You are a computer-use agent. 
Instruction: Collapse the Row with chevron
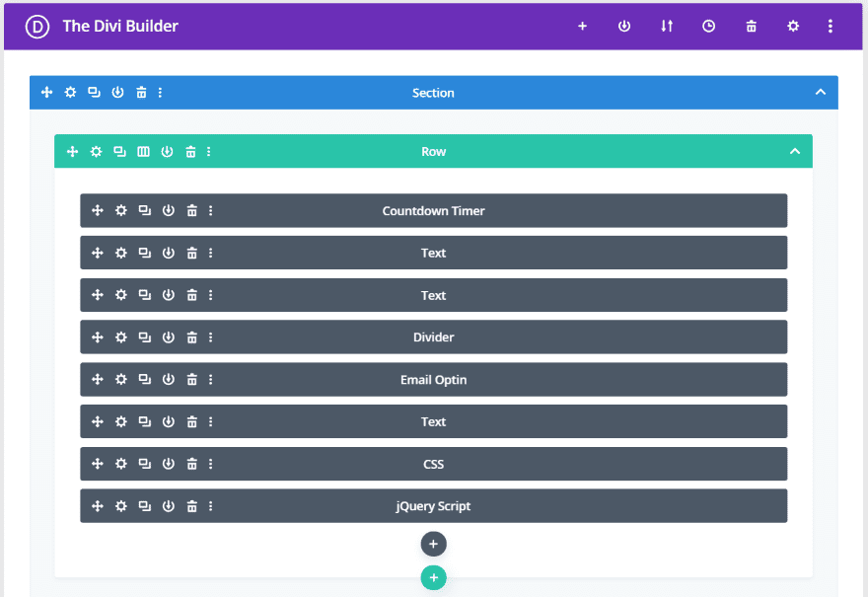click(795, 151)
